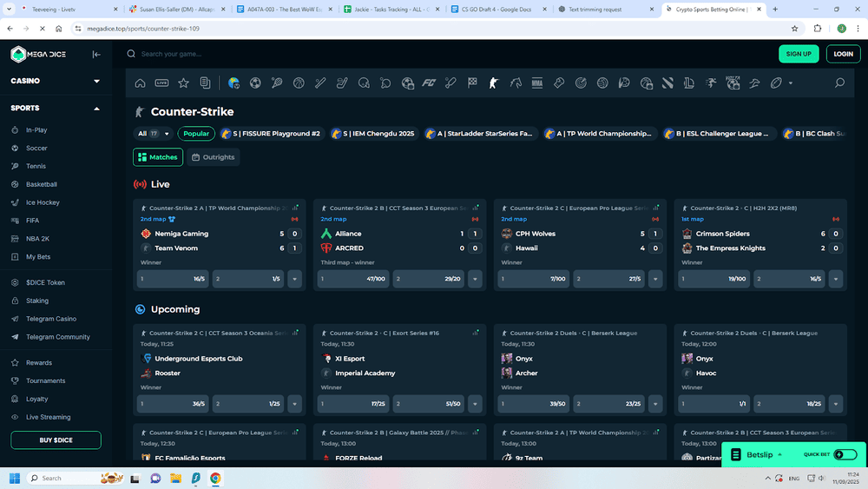
Task: Click the taskbar Search box
Action: (75, 479)
